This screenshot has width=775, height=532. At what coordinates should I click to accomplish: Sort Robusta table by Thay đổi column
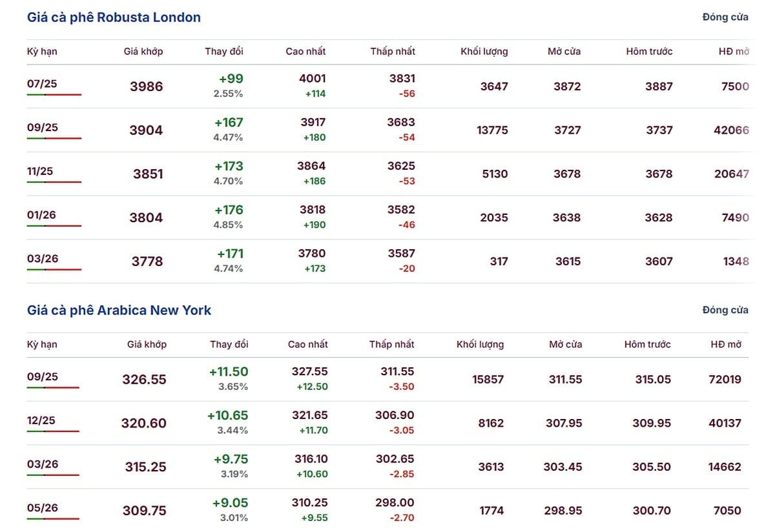click(224, 52)
